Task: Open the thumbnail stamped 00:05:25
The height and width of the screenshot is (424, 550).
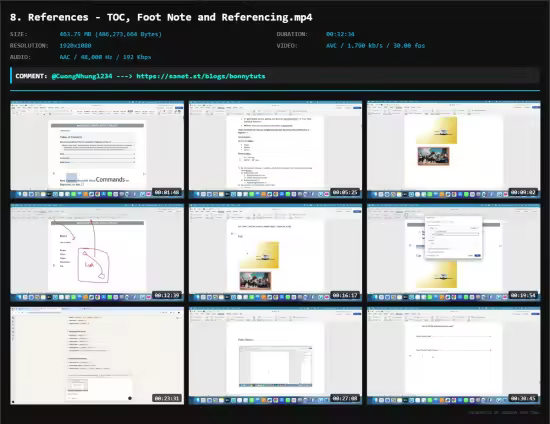Action: pyautogui.click(x=275, y=150)
